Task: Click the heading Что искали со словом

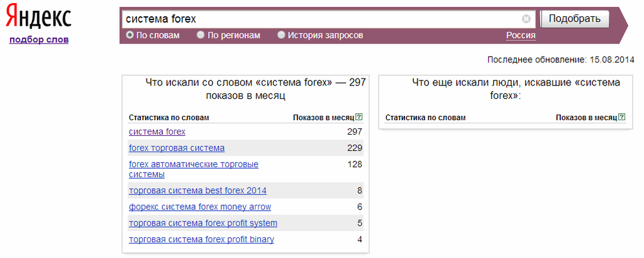Action: pyautogui.click(x=255, y=89)
